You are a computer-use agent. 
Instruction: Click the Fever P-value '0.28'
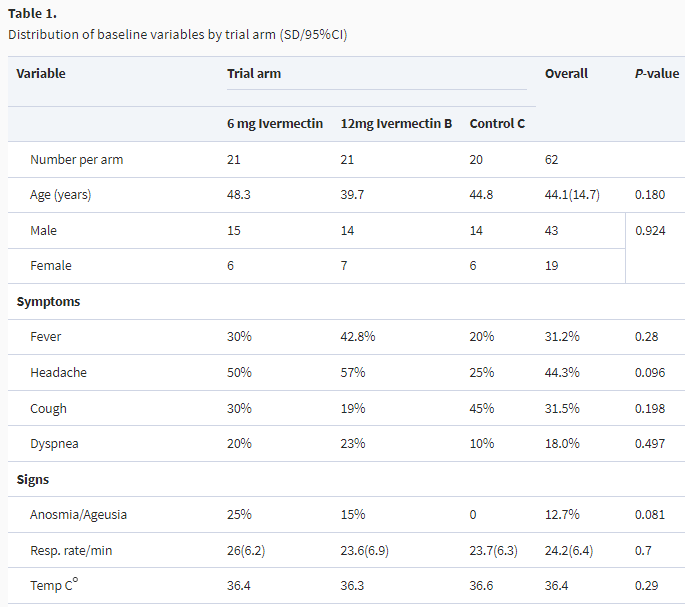point(646,337)
